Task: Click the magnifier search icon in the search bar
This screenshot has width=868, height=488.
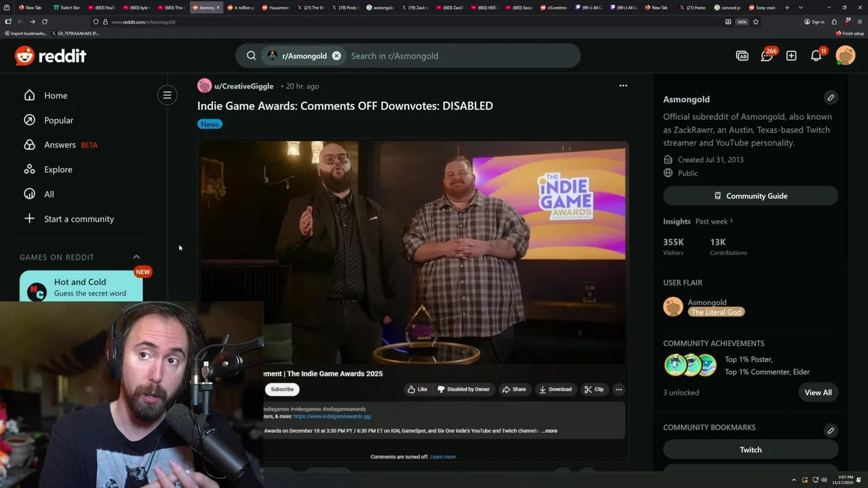Action: point(251,56)
